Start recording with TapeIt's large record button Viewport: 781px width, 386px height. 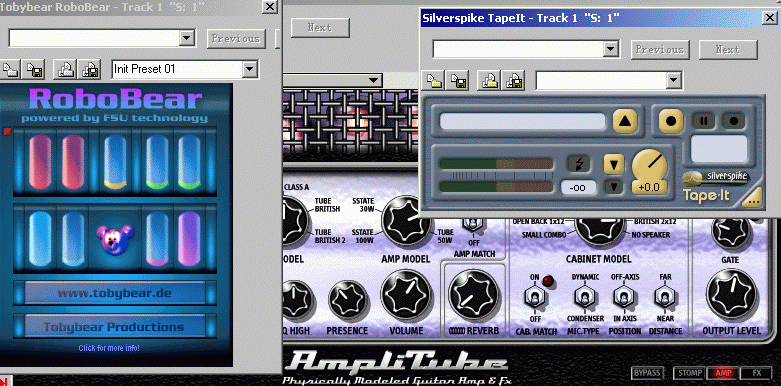click(x=671, y=121)
